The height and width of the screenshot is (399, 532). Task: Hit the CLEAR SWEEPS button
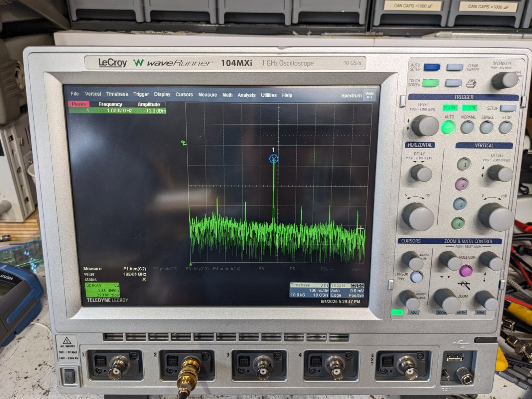click(x=455, y=67)
